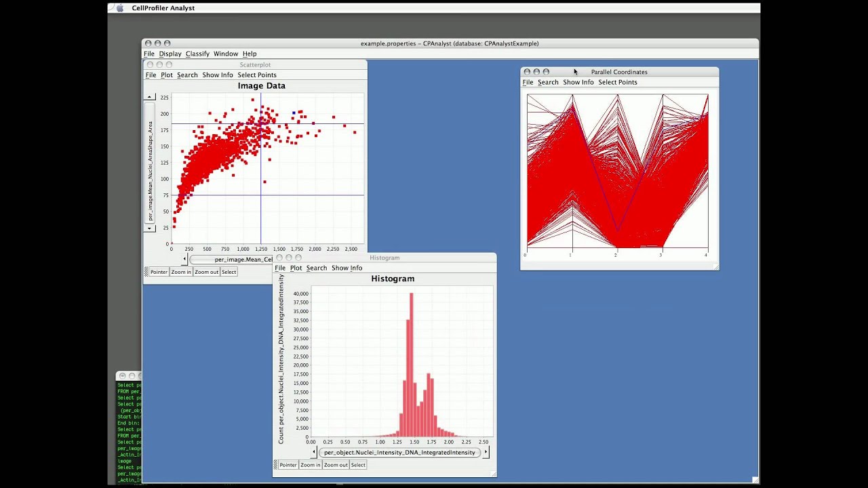Open the Help menu

click(x=250, y=54)
